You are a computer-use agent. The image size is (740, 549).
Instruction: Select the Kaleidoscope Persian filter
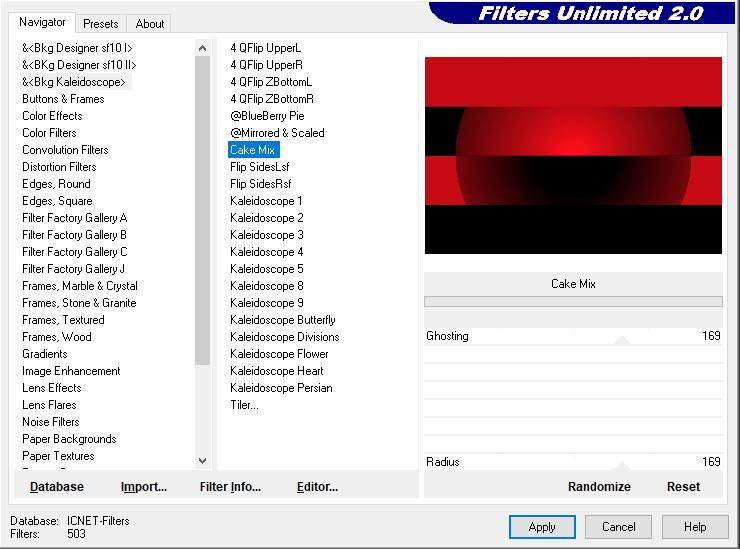pyautogui.click(x=281, y=388)
